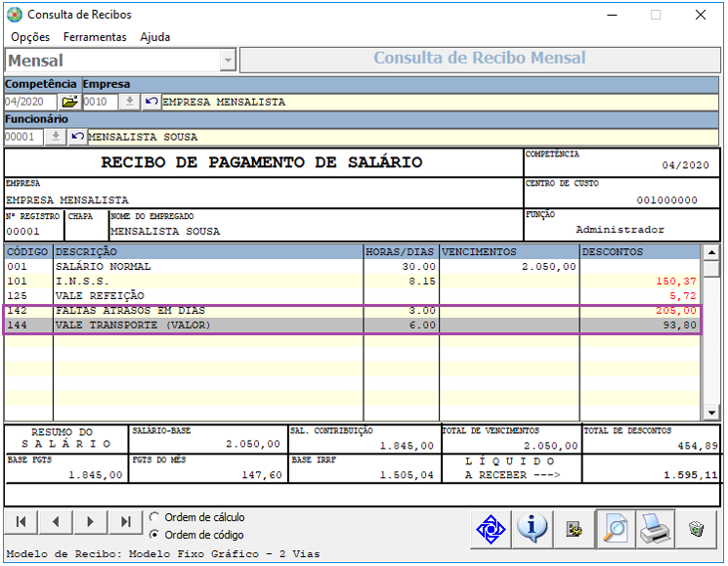This screenshot has height=566, width=728.
Task: Click the VENCIMENTOS column header
Action: 509,251
